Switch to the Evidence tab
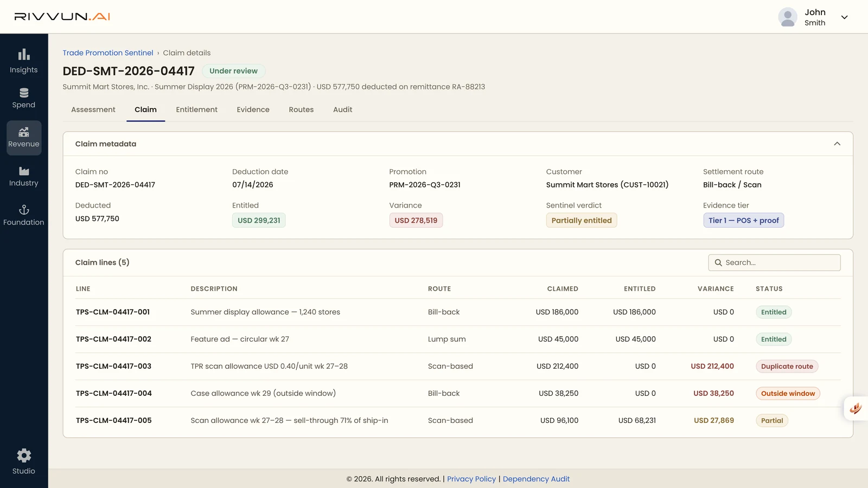868x488 pixels. click(253, 110)
